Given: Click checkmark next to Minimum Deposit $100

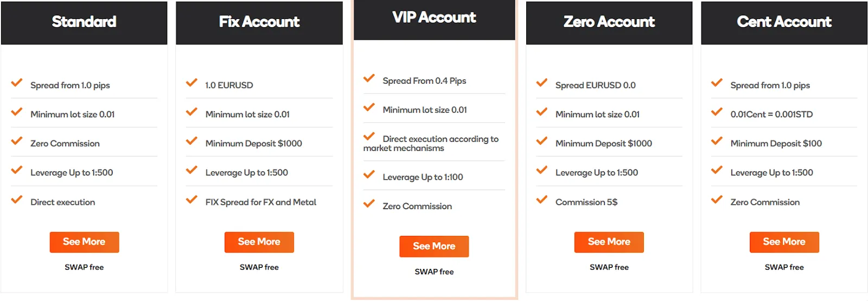Looking at the screenshot, I should click(717, 141).
